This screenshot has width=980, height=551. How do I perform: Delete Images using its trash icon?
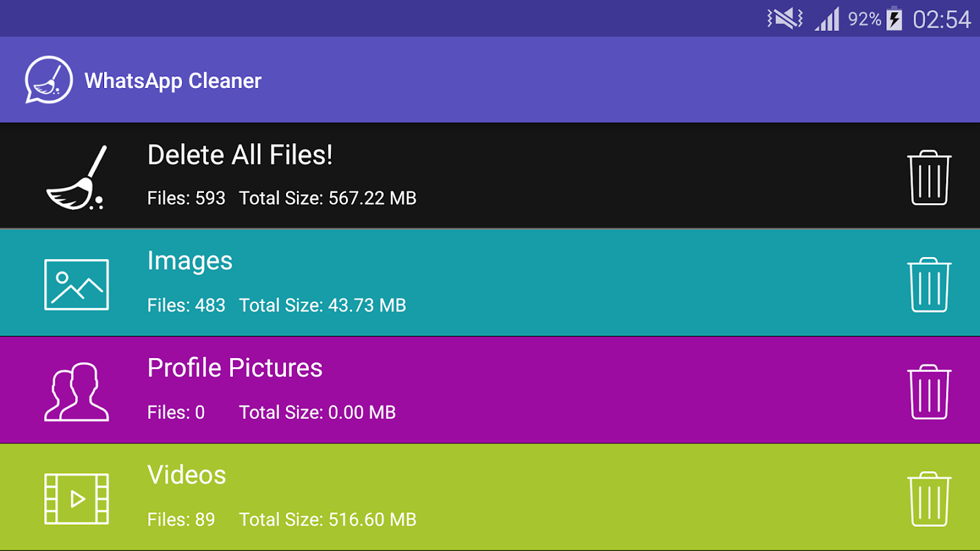coord(929,284)
